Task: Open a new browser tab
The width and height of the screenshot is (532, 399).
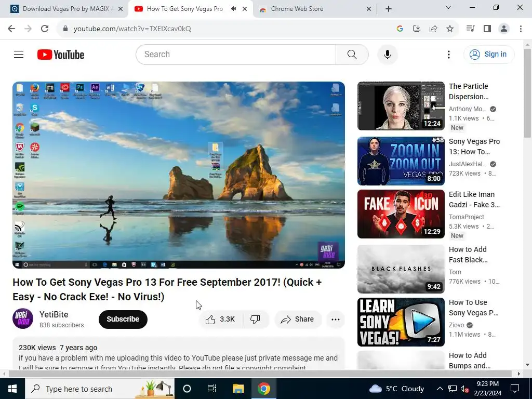Action: click(x=389, y=9)
